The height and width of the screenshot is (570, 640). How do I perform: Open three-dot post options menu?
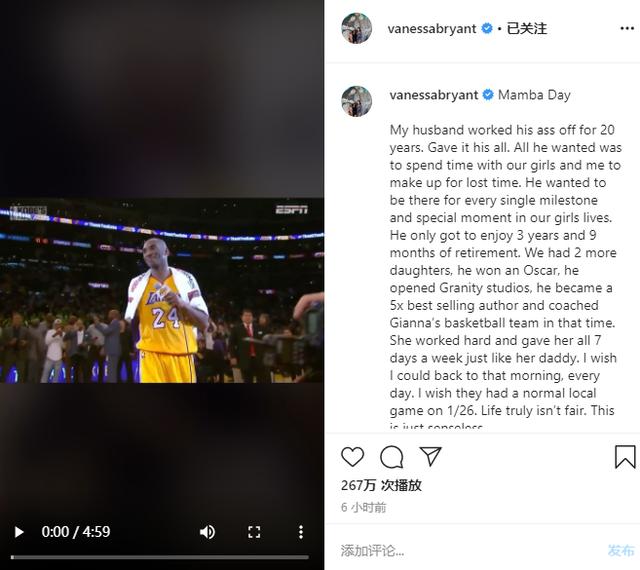click(x=627, y=28)
